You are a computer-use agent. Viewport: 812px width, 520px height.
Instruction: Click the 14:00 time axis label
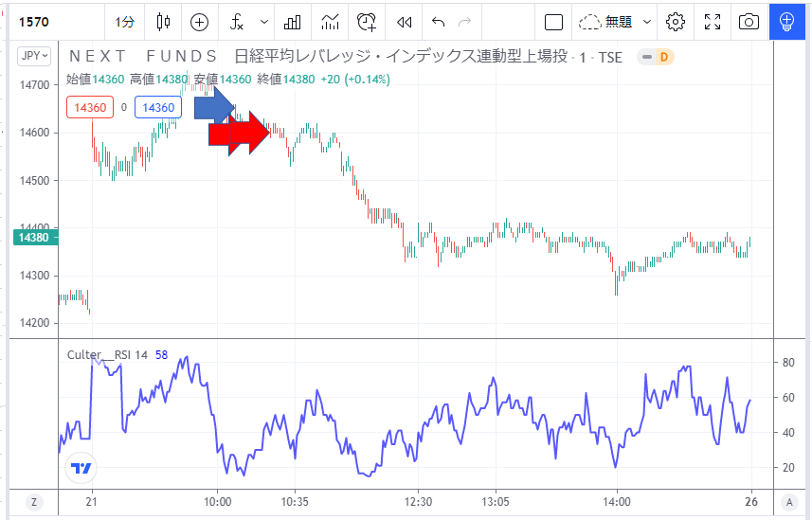tap(617, 502)
